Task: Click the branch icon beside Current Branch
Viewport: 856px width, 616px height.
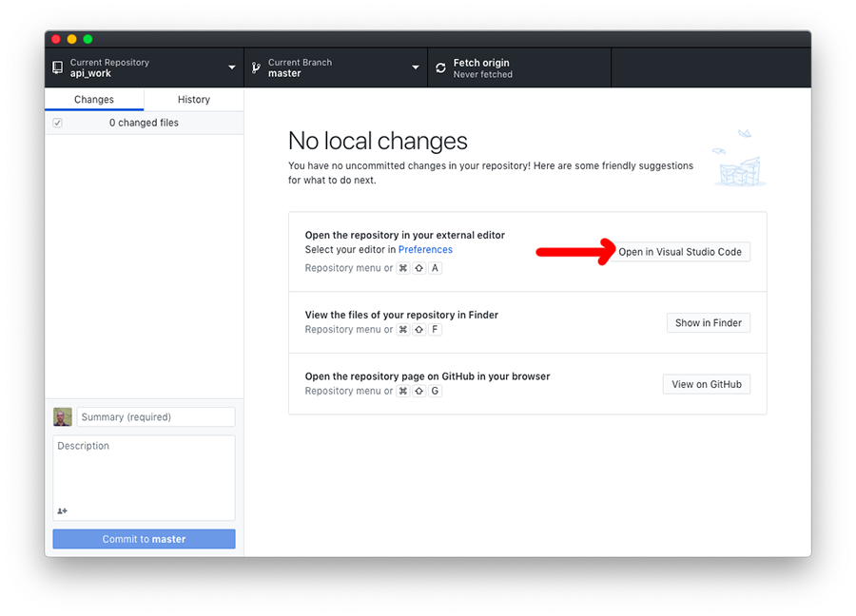Action: pyautogui.click(x=256, y=67)
